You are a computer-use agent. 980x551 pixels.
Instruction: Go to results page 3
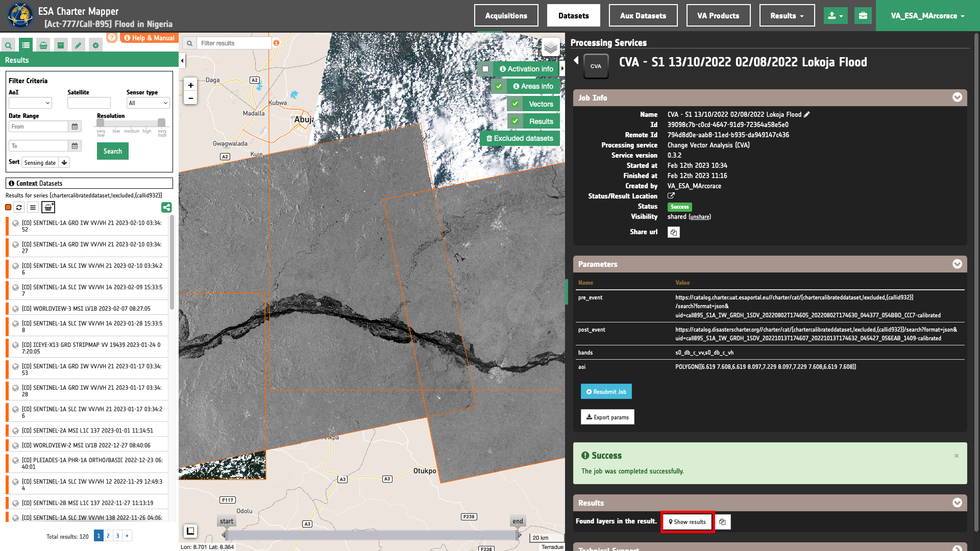[x=117, y=536]
